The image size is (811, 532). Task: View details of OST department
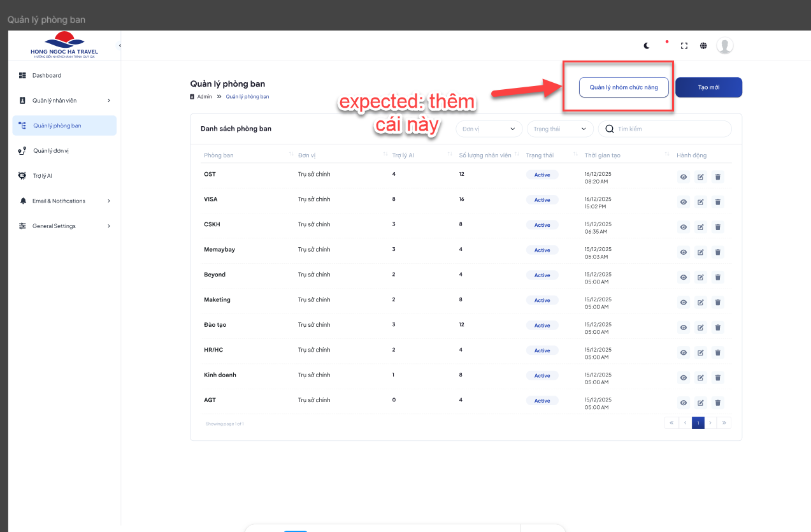click(x=683, y=177)
